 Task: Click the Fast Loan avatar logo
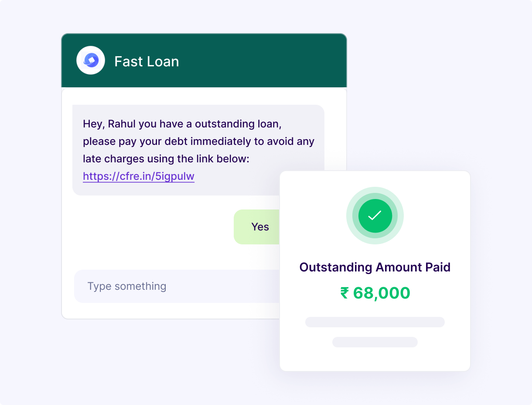(91, 60)
